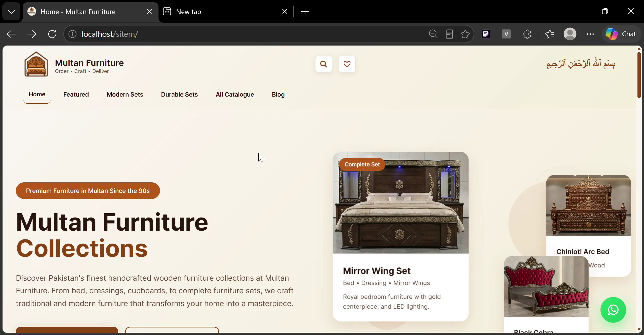The image size is (644, 335).
Task: Click the page vertical scrollbar thumb
Action: click(x=639, y=75)
